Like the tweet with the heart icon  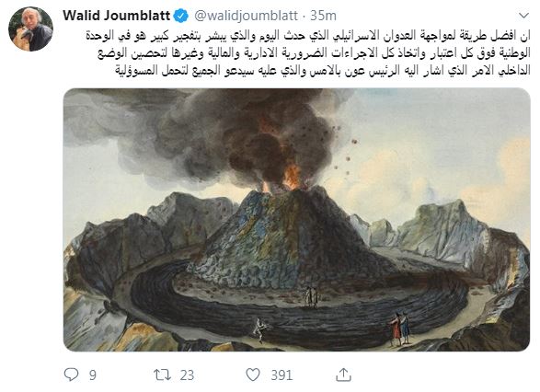pos(253,375)
